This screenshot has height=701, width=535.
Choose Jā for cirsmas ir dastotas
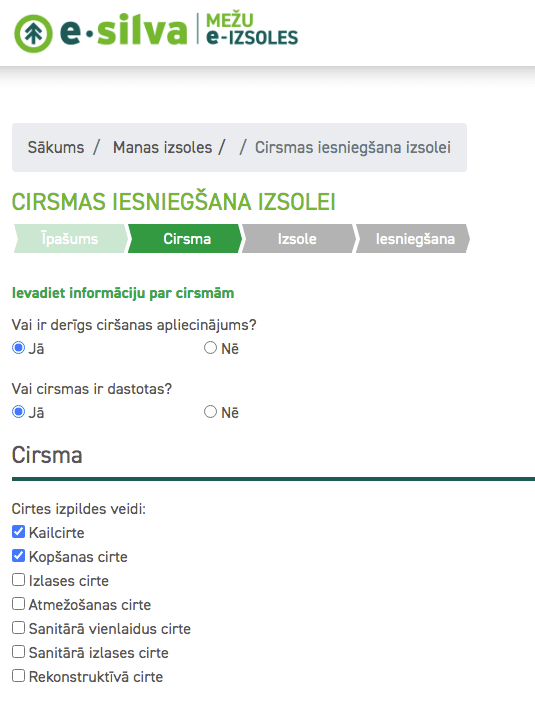[18, 412]
